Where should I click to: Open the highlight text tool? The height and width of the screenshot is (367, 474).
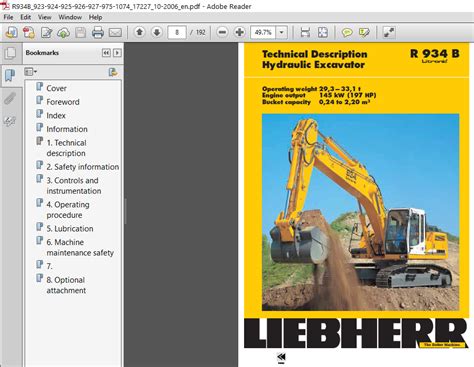pyautogui.click(x=364, y=32)
